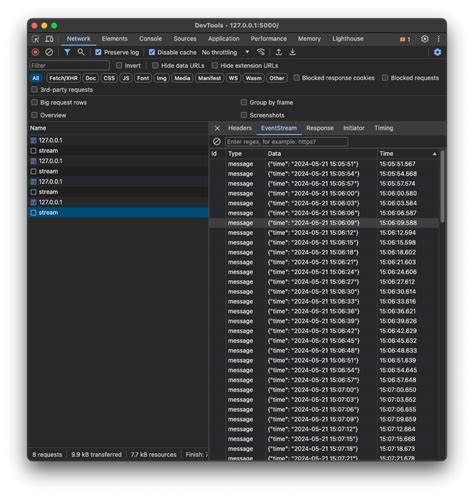Viewport: 474px width, 497px height.
Task: Export HAR file download icon
Action: tap(292, 52)
